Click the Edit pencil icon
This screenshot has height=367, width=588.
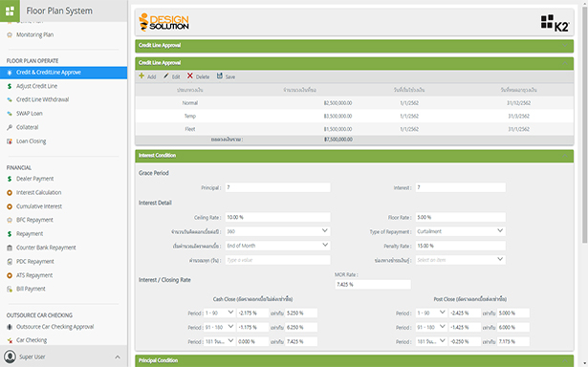165,76
